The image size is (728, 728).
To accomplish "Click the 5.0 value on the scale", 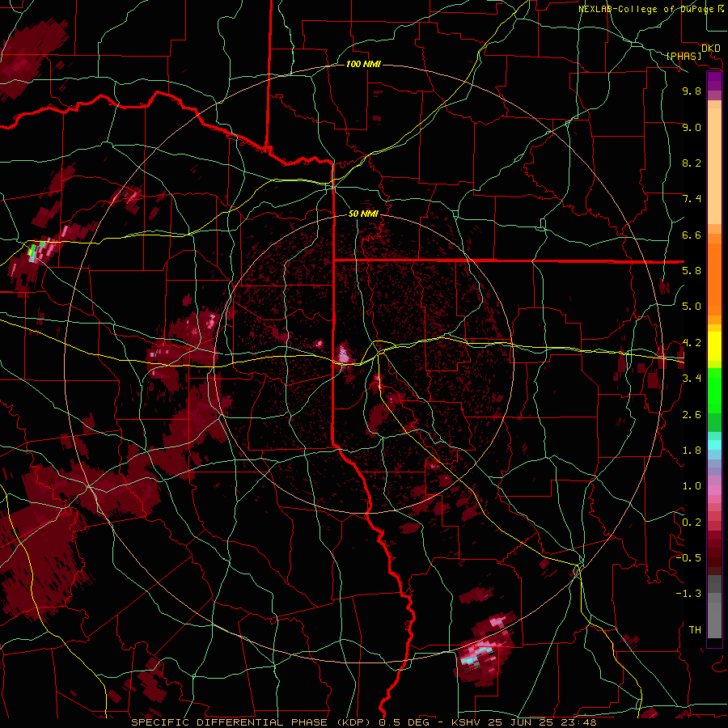I will tap(692, 307).
